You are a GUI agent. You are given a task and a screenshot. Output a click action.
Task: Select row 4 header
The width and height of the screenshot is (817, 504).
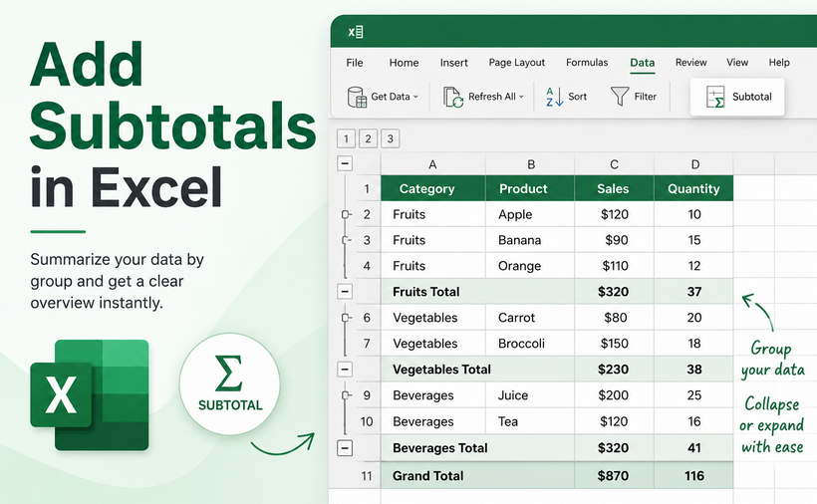[x=367, y=266]
